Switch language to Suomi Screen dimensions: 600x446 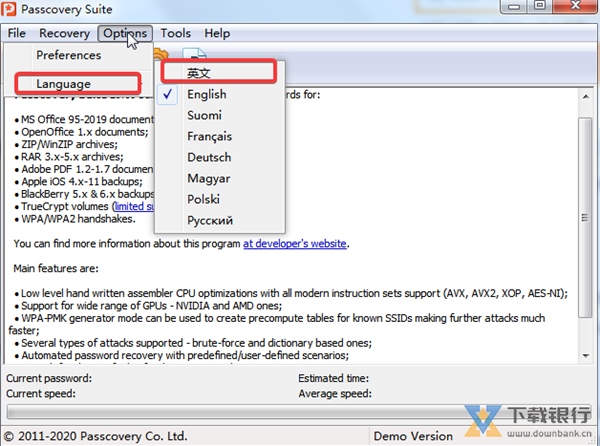204,115
